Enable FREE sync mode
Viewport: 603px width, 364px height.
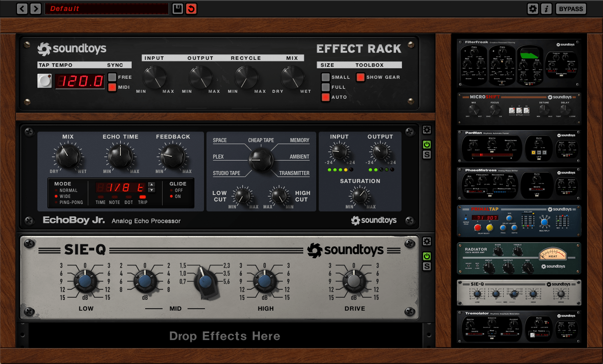point(112,77)
